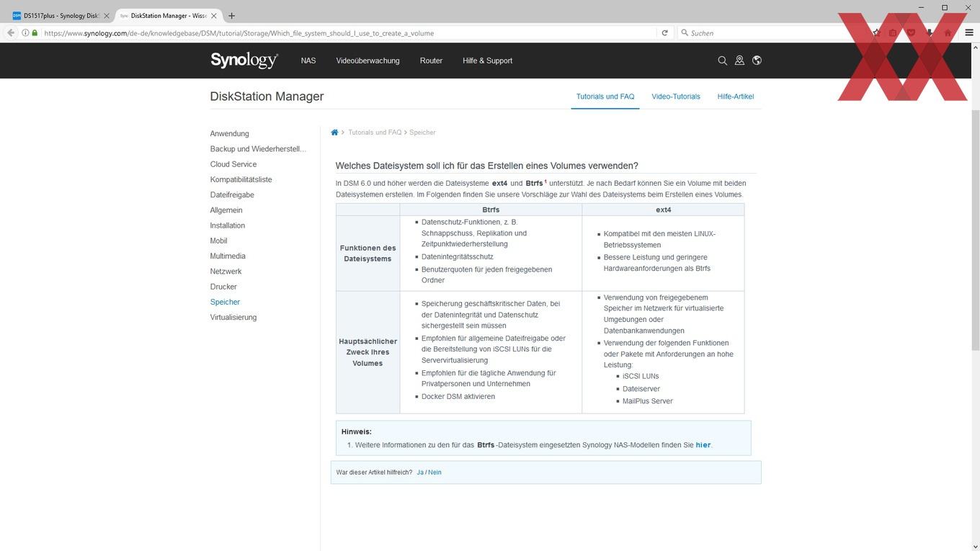Click the Tutorials und FAQ breadcrumb
The width and height of the screenshot is (980, 551).
tap(375, 133)
